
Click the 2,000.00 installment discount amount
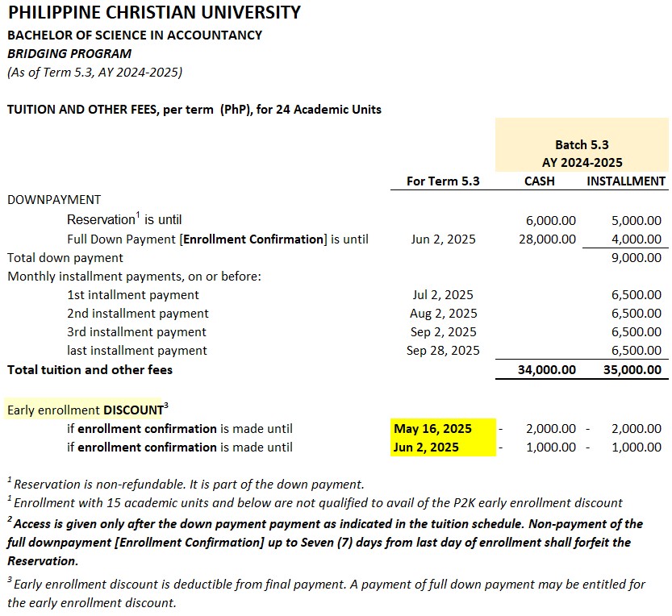pyautogui.click(x=636, y=428)
